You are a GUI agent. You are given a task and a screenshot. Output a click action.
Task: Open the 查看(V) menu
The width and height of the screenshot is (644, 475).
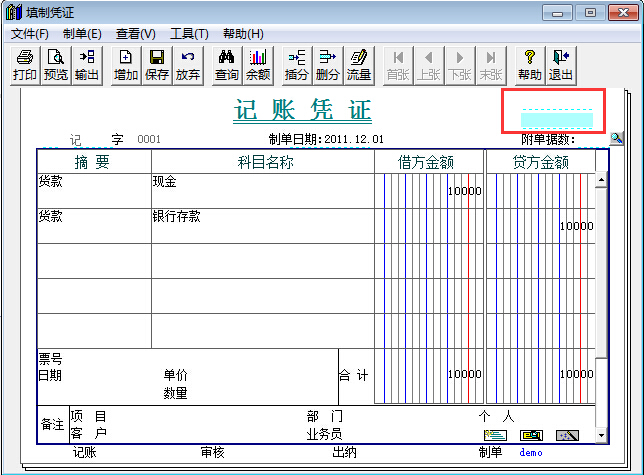tap(135, 34)
